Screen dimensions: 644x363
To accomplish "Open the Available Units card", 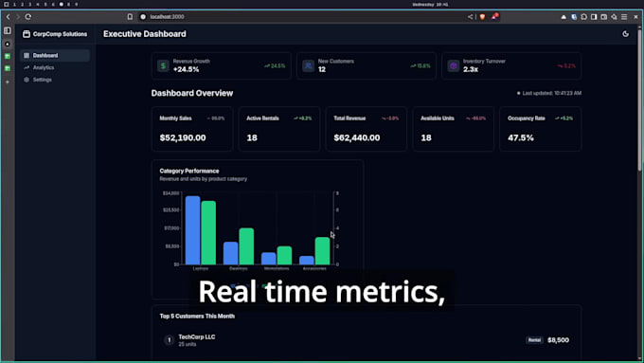I will [454, 129].
